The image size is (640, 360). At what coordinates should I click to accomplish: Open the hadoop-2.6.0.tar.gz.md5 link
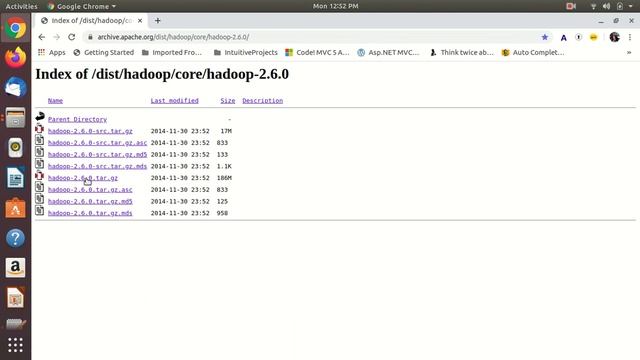[90, 201]
